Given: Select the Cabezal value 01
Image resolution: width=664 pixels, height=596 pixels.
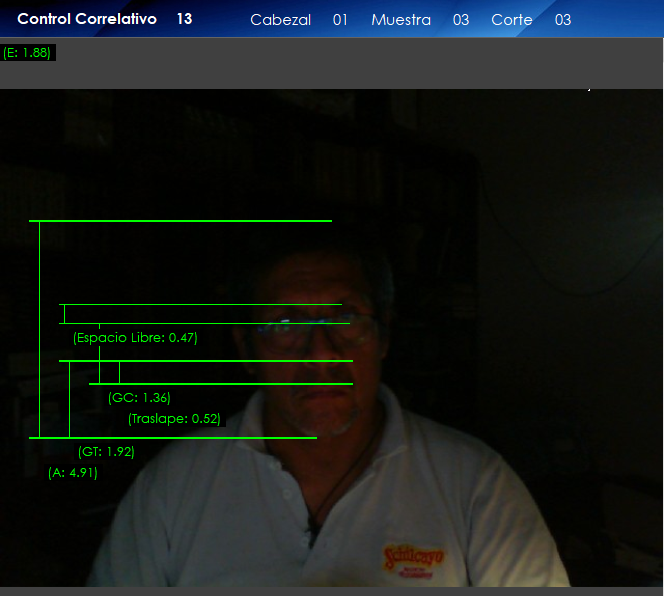Looking at the screenshot, I should click(x=340, y=20).
